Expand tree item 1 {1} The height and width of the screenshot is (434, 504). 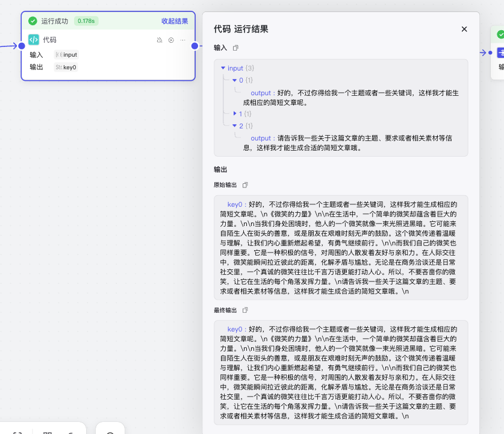click(235, 113)
